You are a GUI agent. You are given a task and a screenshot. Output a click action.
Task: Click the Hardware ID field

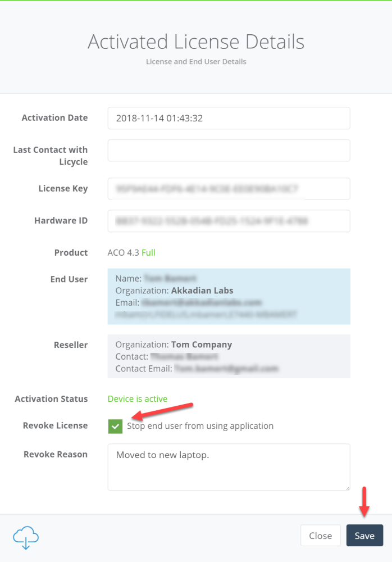click(229, 221)
